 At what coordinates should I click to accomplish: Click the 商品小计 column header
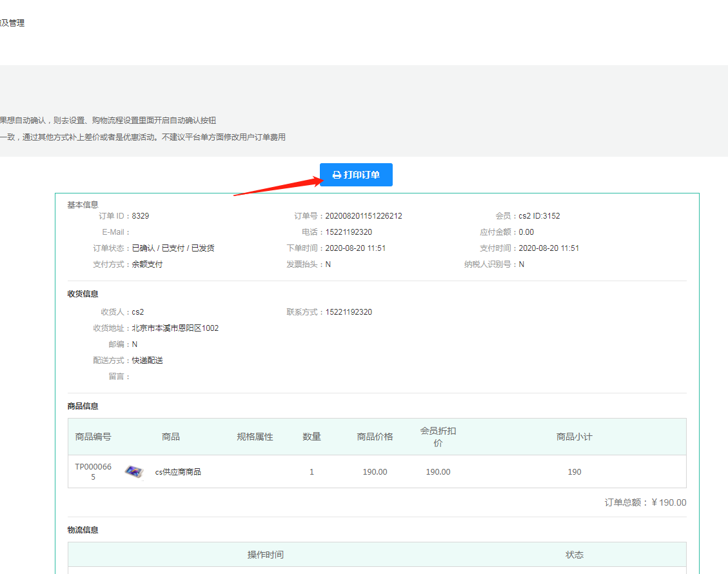coord(574,437)
